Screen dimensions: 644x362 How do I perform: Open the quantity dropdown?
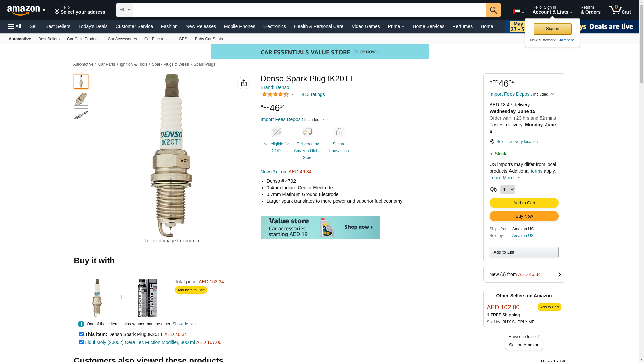(507, 189)
